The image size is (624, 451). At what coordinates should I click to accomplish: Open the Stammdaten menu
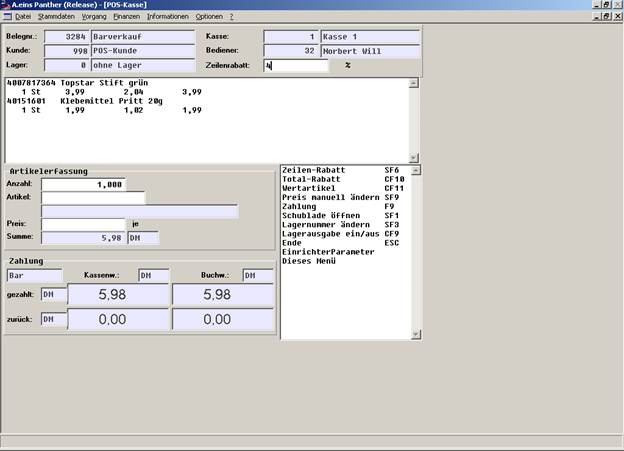tap(56, 16)
